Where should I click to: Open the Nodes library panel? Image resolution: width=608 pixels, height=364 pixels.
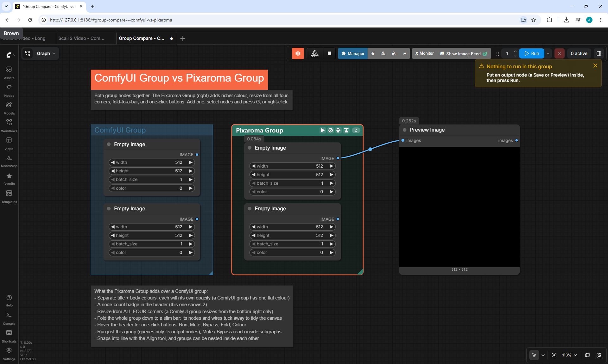[9, 90]
